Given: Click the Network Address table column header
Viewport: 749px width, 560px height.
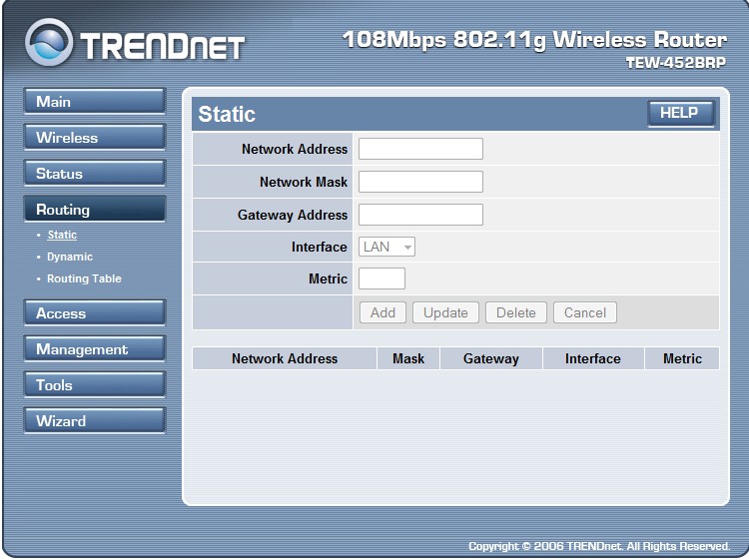Looking at the screenshot, I should 285,358.
